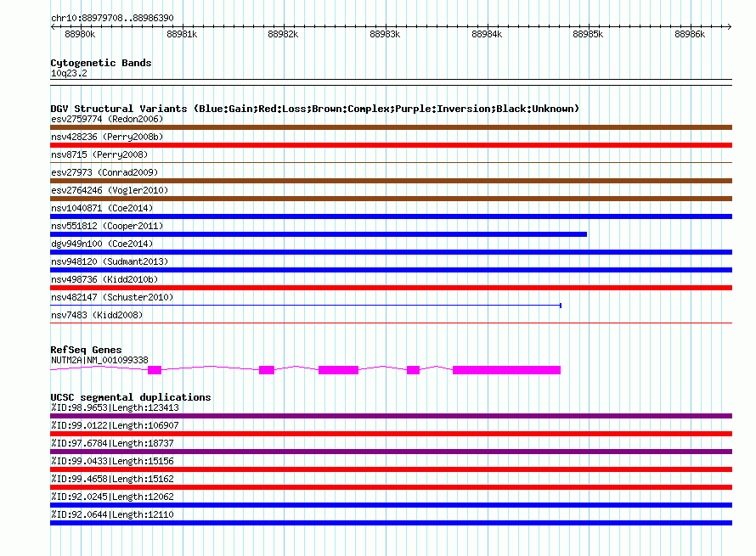The width and height of the screenshot is (756, 556).
Task: Click the 88983k ruler tick label
Action: (385, 34)
